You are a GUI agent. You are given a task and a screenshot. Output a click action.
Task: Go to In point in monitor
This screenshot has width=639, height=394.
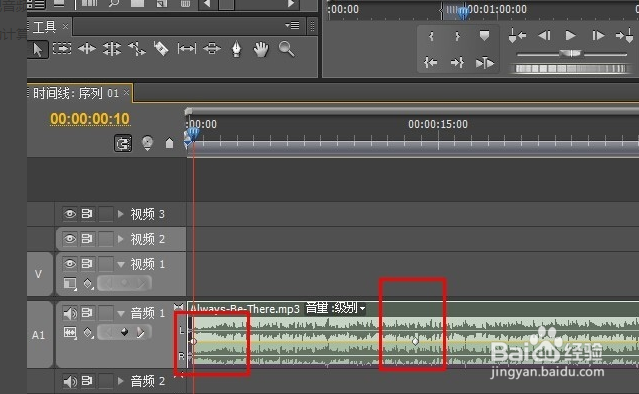pyautogui.click(x=431, y=62)
